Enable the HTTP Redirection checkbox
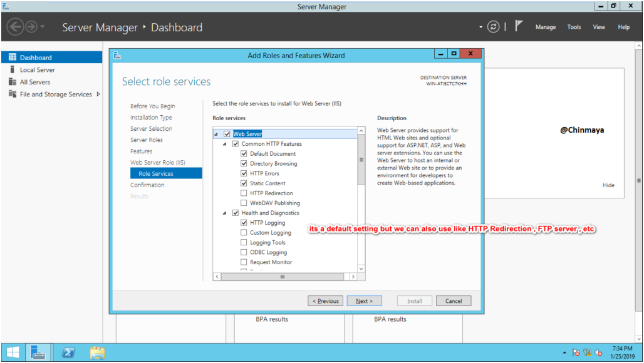The height and width of the screenshot is (363, 644). pyautogui.click(x=244, y=193)
